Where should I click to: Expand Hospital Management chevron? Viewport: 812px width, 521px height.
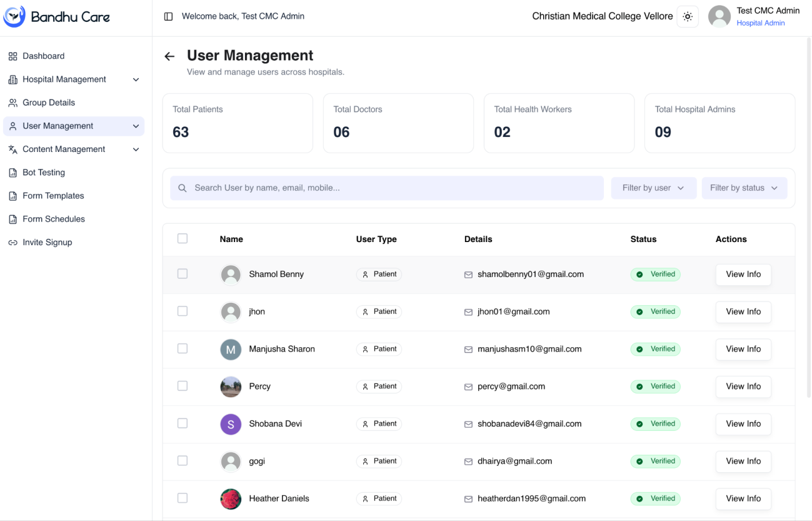(136, 79)
